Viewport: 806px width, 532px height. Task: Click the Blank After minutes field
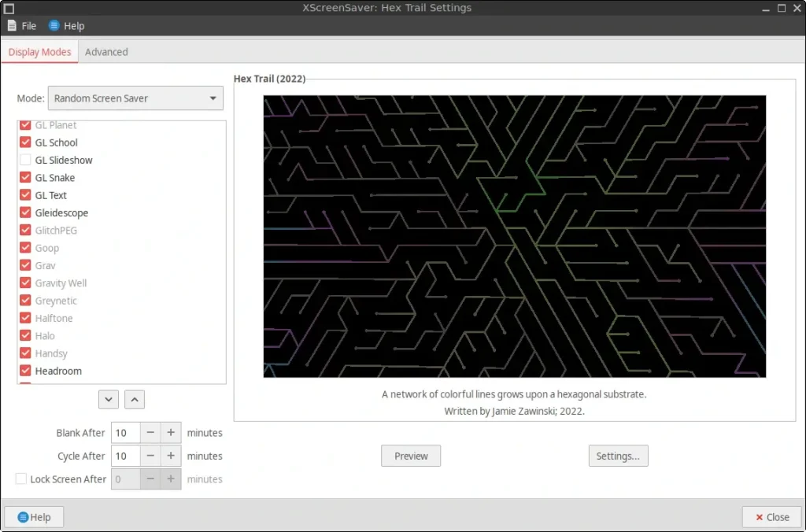click(125, 433)
